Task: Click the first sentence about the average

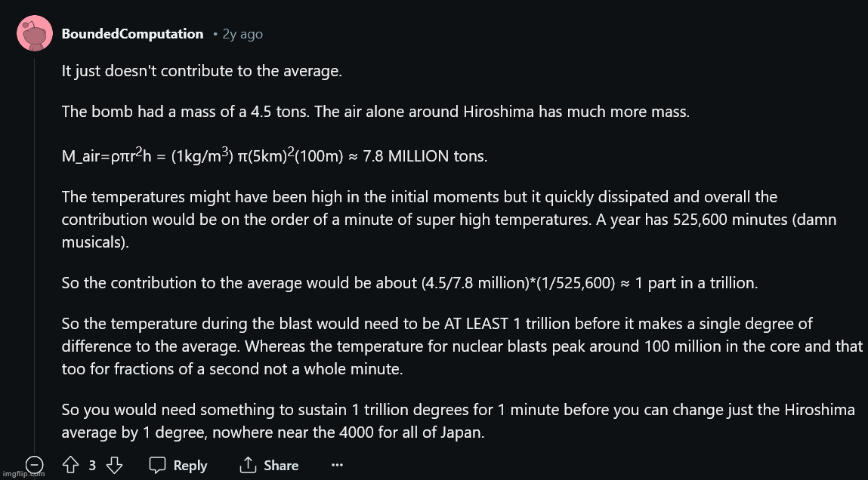Action: click(x=202, y=72)
